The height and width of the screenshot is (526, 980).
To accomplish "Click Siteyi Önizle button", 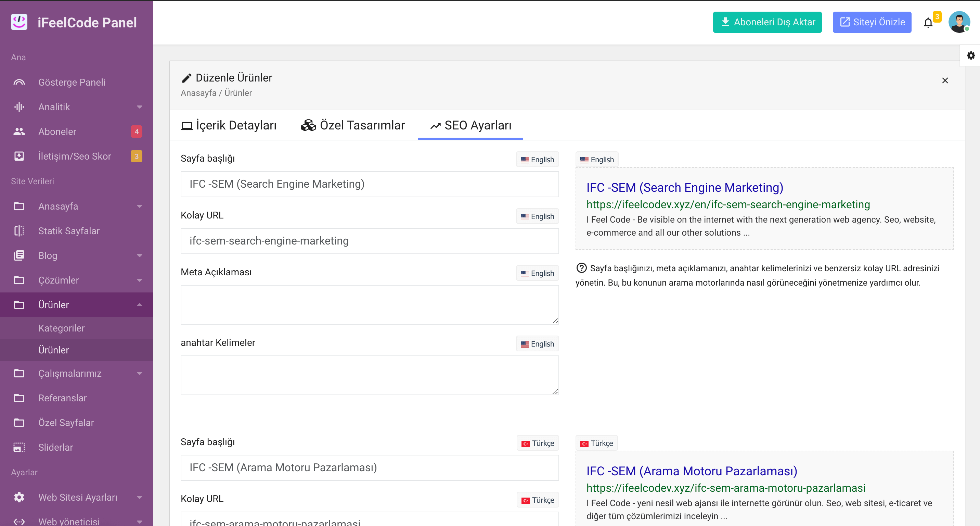I will point(872,22).
